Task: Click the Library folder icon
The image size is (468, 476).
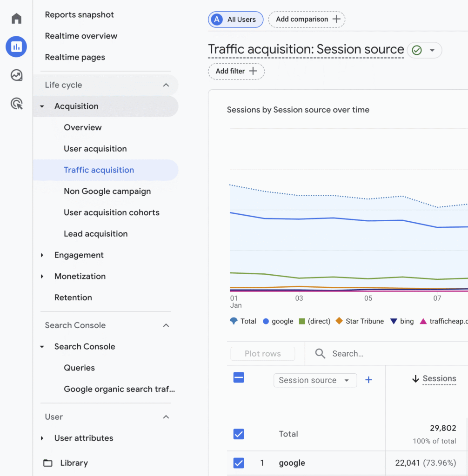Action: (48, 463)
